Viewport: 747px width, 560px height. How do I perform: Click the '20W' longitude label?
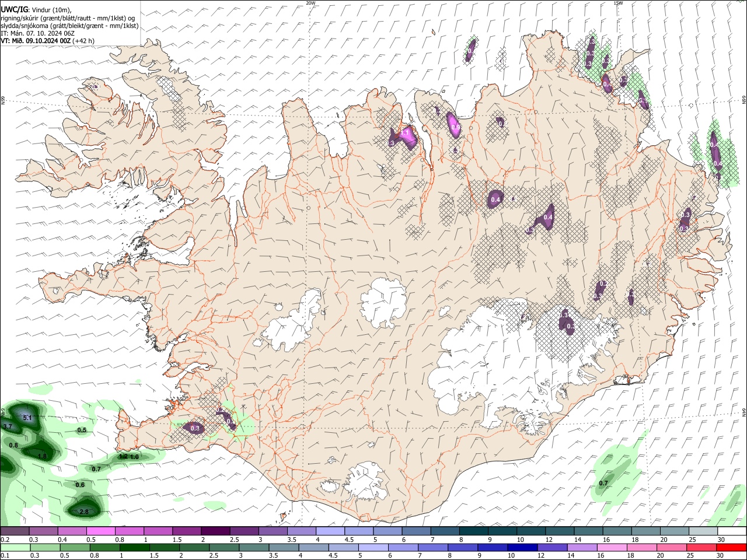tap(310, 3)
